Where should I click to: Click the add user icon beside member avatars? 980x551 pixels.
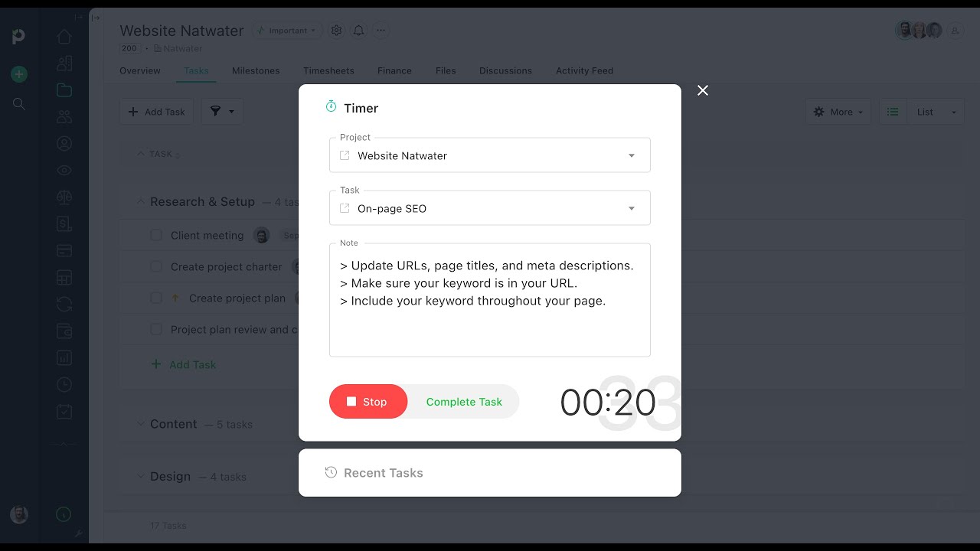click(955, 31)
